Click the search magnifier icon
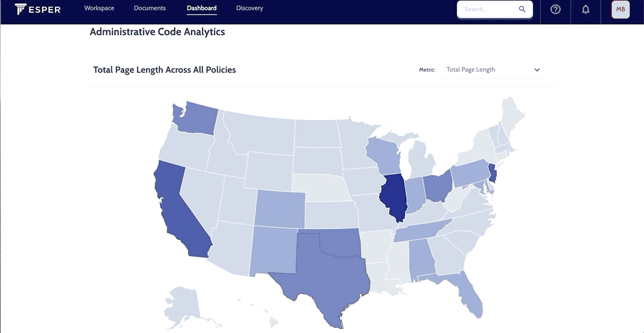Image resolution: width=644 pixels, height=333 pixels. pos(522,9)
